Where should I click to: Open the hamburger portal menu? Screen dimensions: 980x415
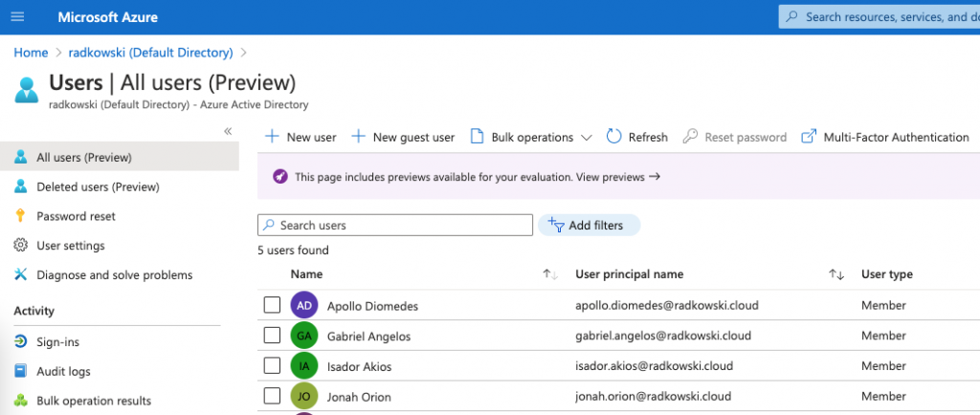pos(17,17)
